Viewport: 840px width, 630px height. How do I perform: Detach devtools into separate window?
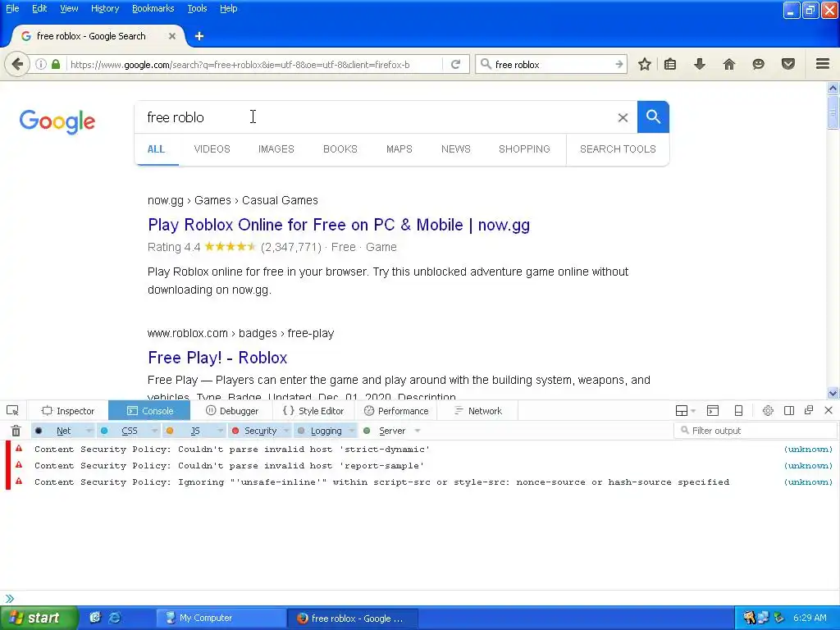809,410
